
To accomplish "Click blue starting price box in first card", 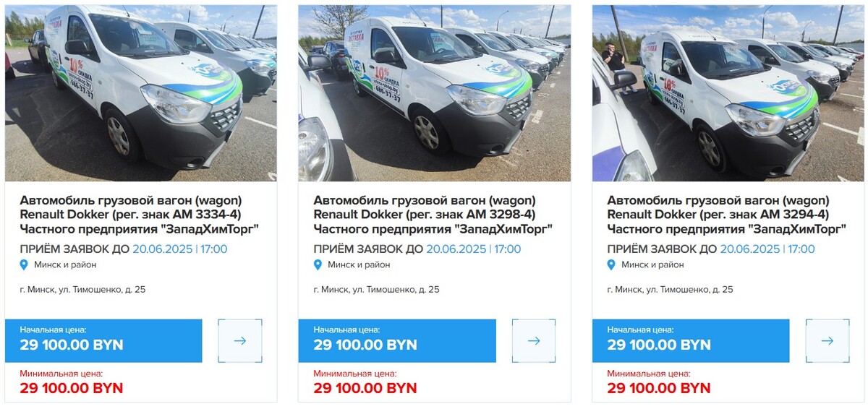I will 103,340.
